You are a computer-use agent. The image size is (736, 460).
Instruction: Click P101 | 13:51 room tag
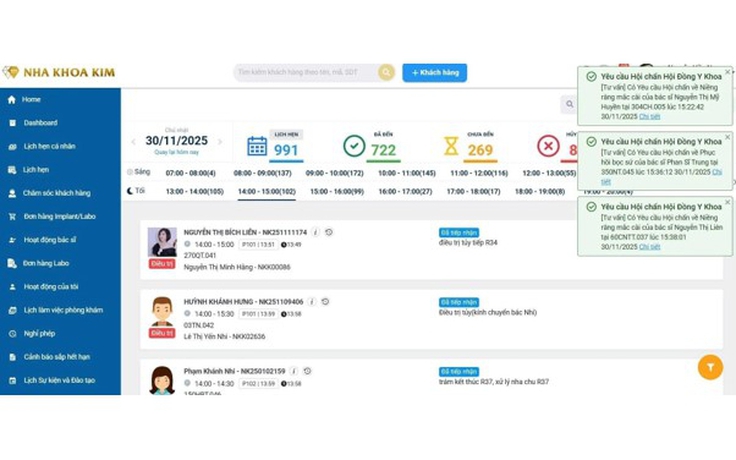(x=259, y=245)
